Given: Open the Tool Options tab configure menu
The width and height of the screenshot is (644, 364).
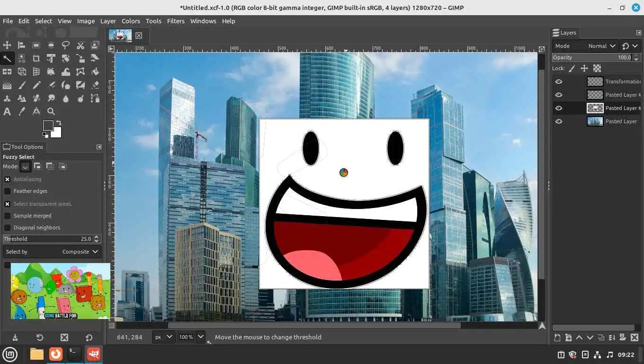Looking at the screenshot, I should 98,147.
